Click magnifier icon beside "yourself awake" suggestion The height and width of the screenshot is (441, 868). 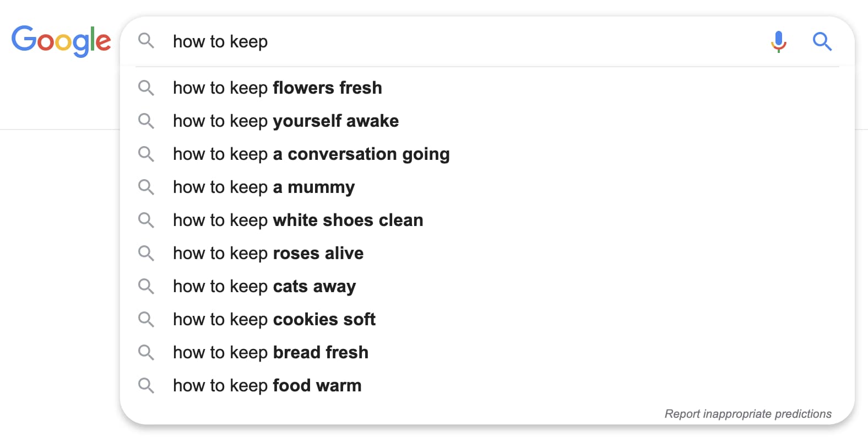coord(146,121)
